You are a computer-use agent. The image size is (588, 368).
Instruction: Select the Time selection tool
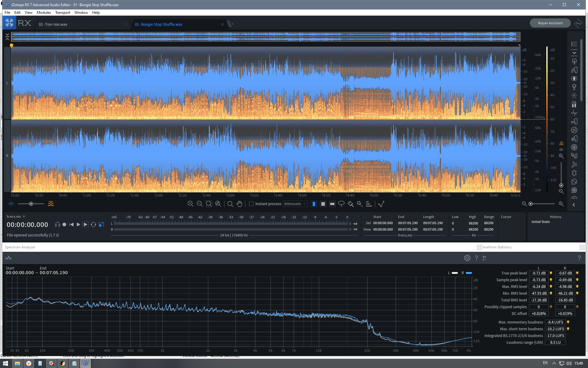(x=314, y=204)
